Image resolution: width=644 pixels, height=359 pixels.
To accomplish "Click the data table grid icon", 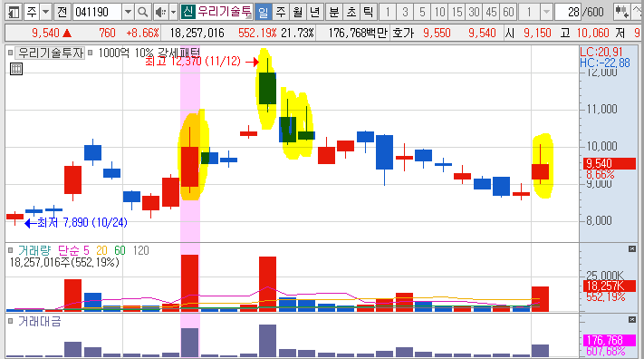I will click(x=16, y=69).
